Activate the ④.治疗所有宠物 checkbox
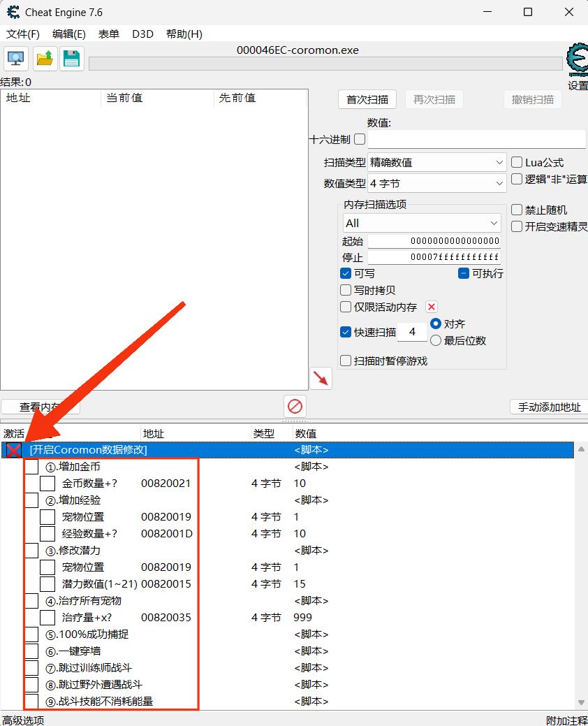The height and width of the screenshot is (726, 588). pos(31,601)
